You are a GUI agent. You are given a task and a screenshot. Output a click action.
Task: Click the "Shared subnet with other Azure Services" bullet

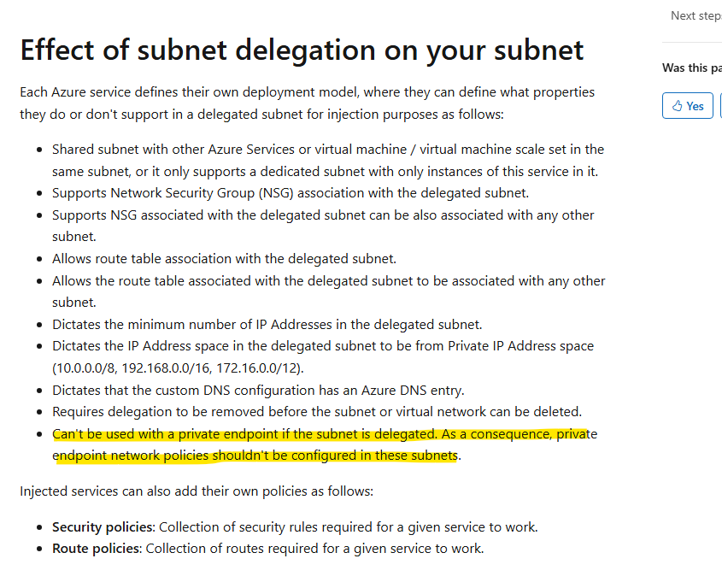pyautogui.click(x=328, y=160)
